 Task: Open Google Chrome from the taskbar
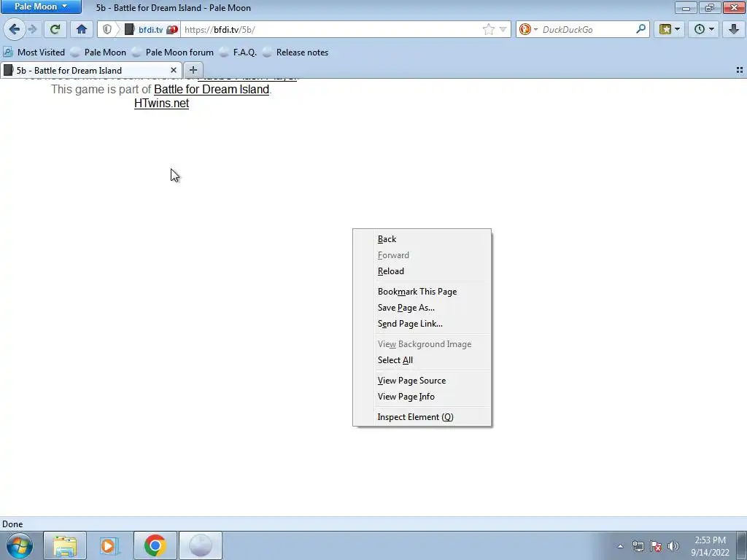coord(155,545)
